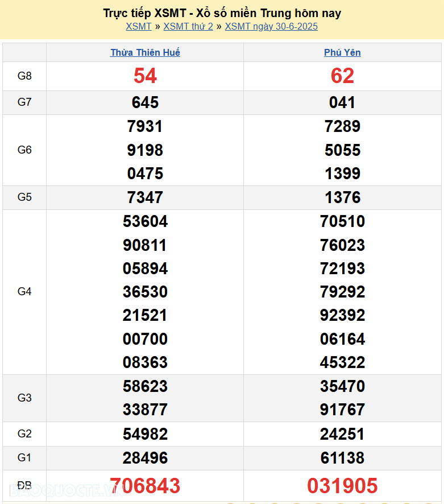444x504 pixels.
Task: Click the special prize 031905
Action: pos(342,486)
